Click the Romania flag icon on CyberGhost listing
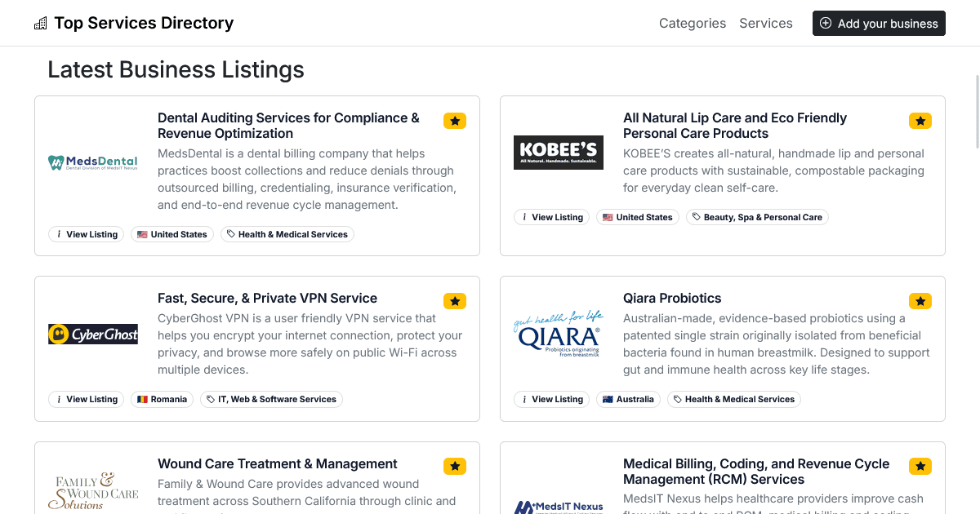The image size is (980, 514). [142, 399]
